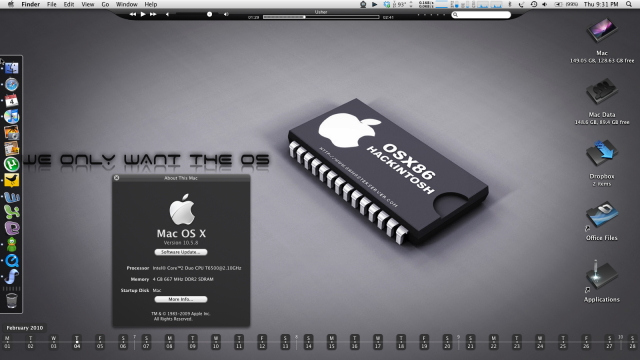This screenshot has height=360, width=640.
Task: Open the View menu
Action: tap(87, 4)
